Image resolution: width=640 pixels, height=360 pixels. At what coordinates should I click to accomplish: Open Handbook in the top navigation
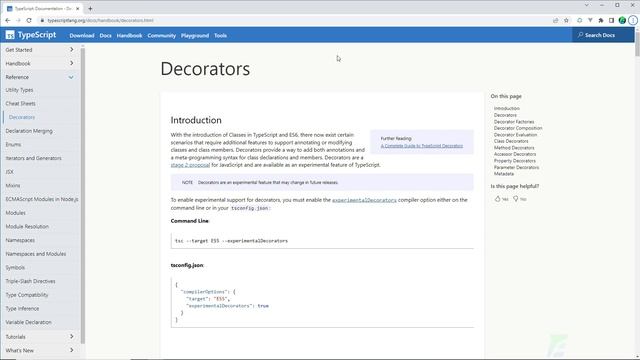[x=129, y=36]
